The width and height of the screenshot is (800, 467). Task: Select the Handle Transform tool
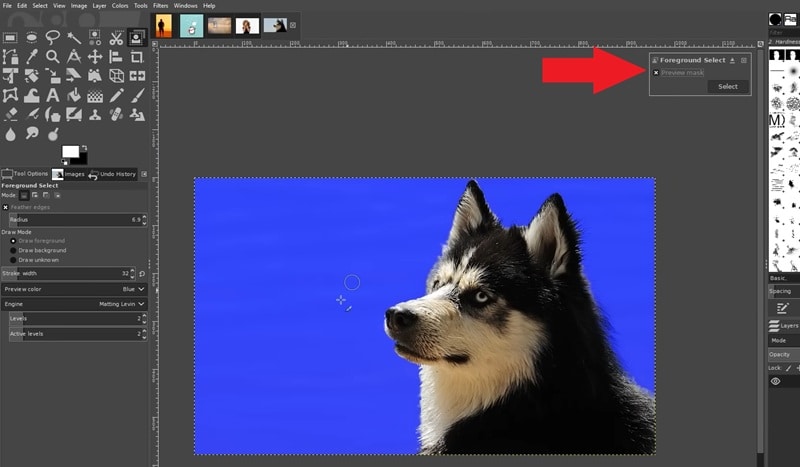tap(95, 76)
